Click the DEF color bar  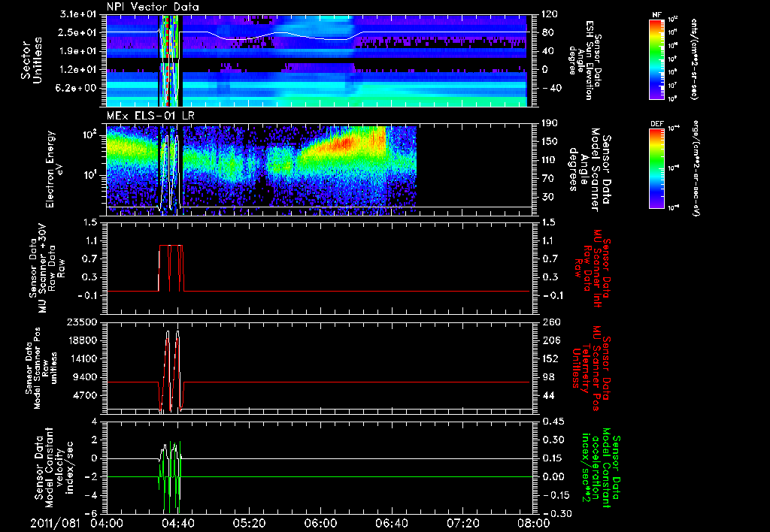click(656, 168)
